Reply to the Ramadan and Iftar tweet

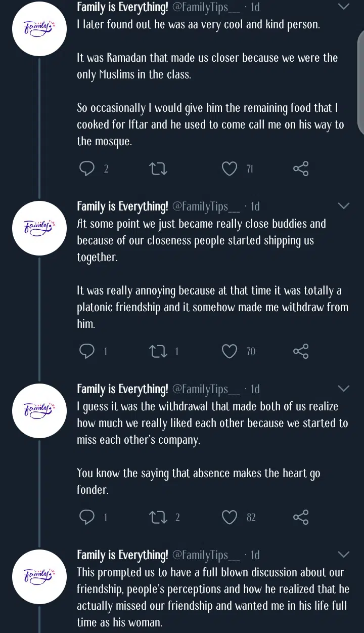click(87, 169)
